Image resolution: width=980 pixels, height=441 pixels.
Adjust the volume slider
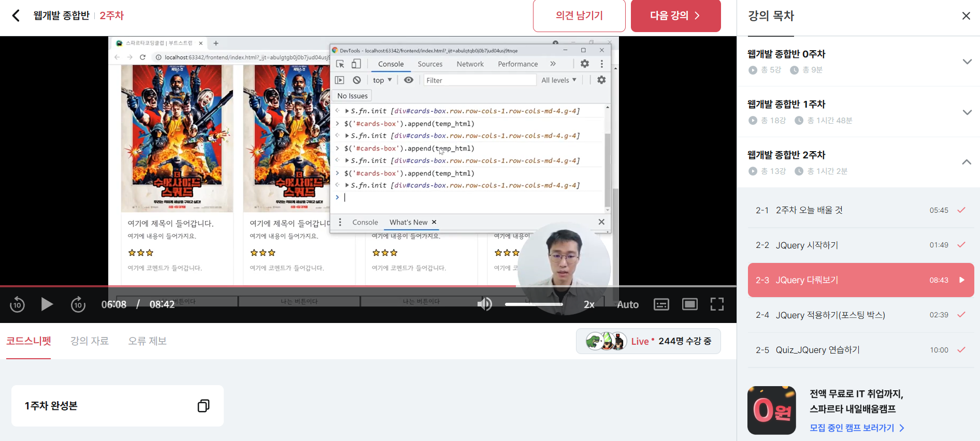pos(534,304)
